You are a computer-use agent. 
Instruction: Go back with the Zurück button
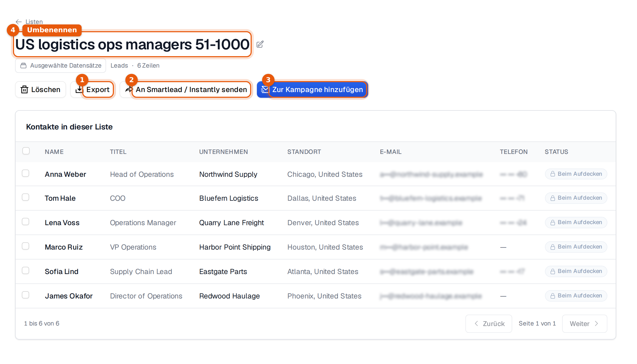tap(489, 324)
